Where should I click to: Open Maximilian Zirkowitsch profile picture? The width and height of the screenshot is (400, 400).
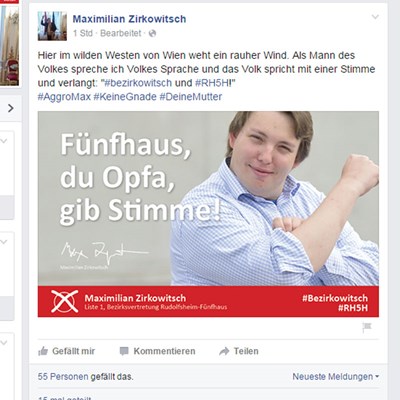point(52,26)
